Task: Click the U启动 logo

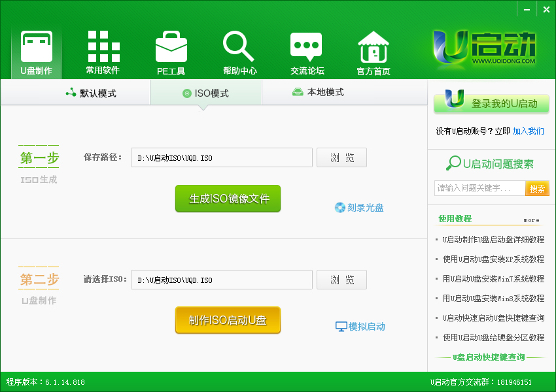Action: click(x=484, y=48)
